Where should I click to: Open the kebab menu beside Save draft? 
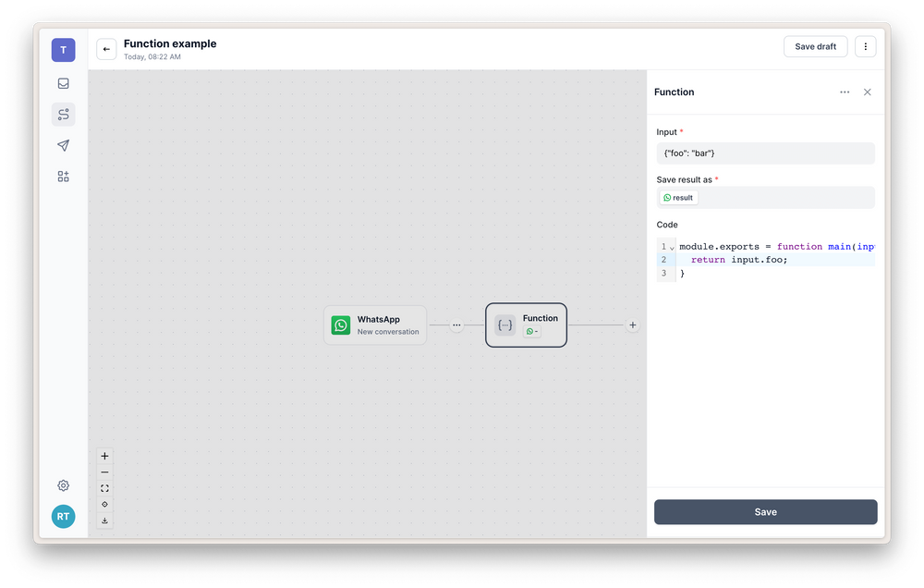[x=865, y=46]
